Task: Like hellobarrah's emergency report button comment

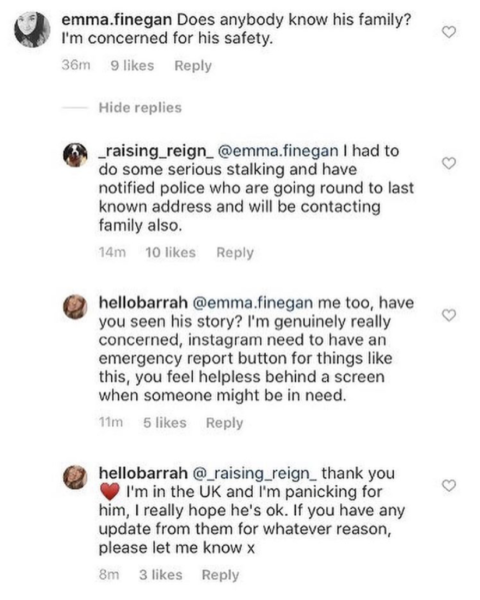Action: [449, 315]
